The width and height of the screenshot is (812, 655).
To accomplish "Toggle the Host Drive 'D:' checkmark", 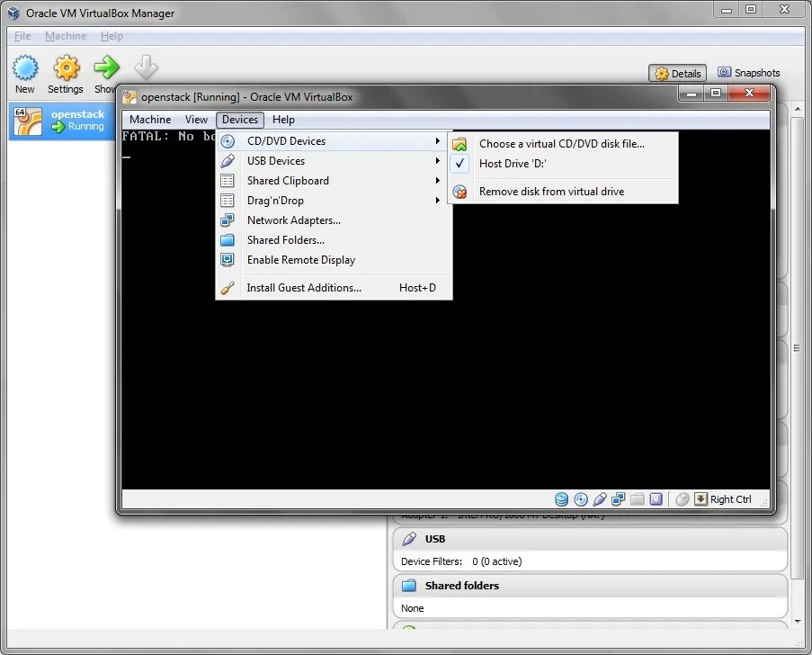I will [460, 163].
